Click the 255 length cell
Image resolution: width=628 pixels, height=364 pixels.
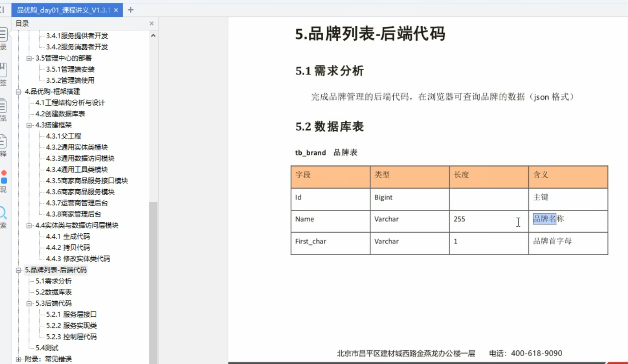coord(489,221)
